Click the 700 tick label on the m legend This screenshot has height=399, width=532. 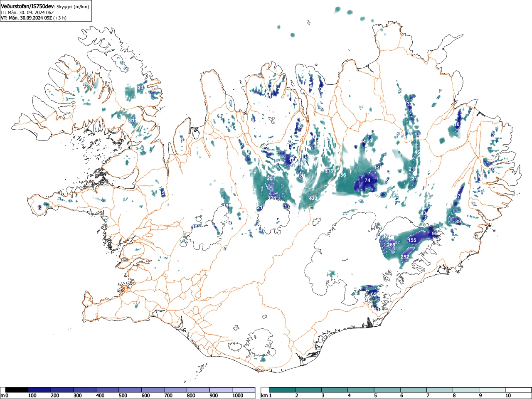click(168, 396)
